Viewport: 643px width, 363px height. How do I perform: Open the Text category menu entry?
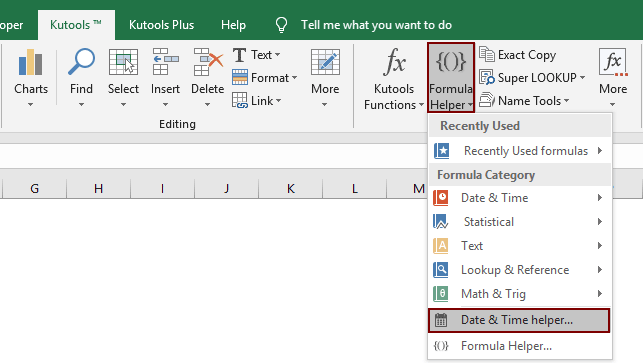click(x=519, y=246)
